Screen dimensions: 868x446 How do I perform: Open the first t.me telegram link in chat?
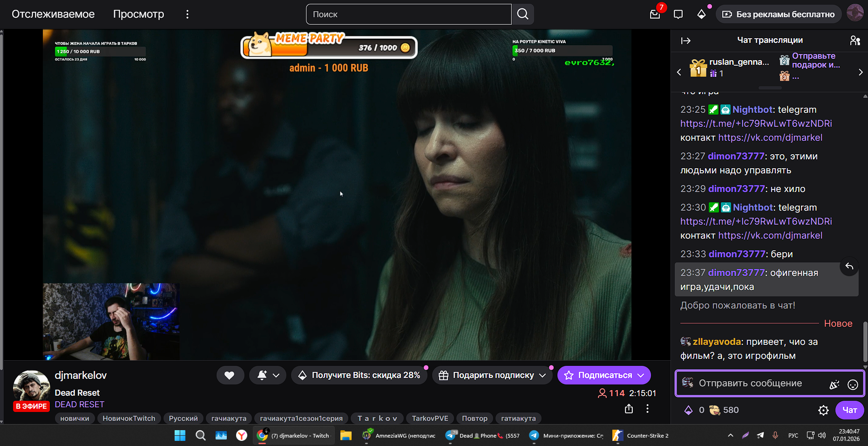[x=756, y=124]
